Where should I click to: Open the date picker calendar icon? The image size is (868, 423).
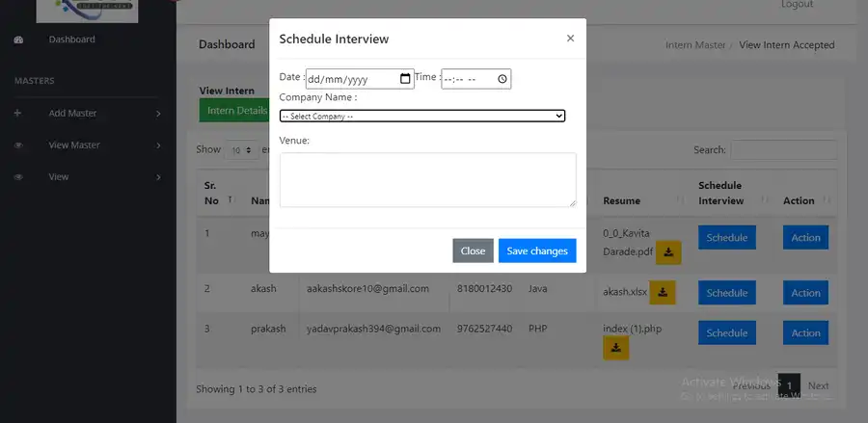[406, 79]
